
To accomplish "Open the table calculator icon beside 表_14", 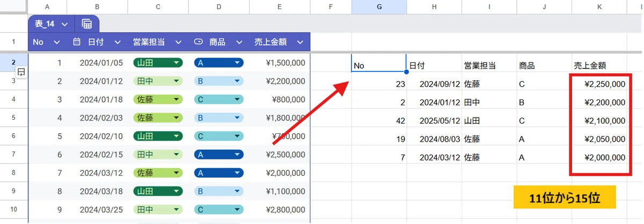I will pyautogui.click(x=86, y=24).
